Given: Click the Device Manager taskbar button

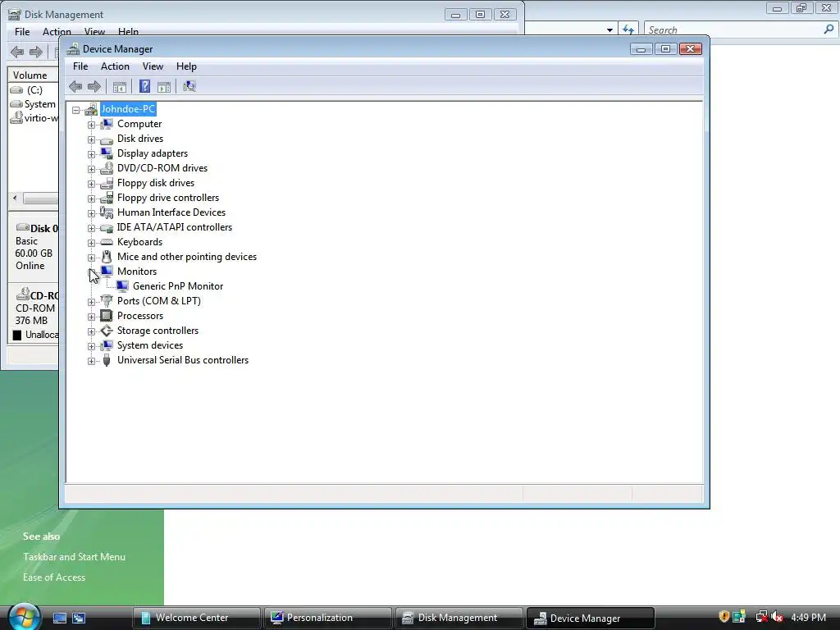Looking at the screenshot, I should click(x=590, y=619).
